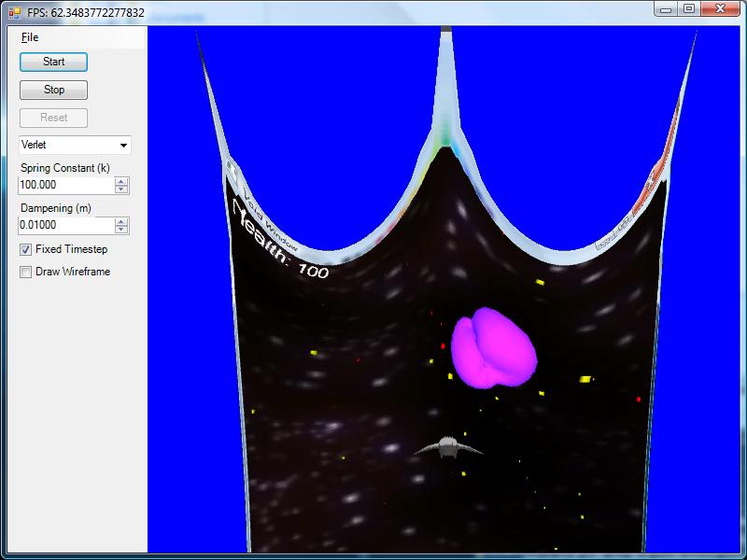This screenshot has height=560, width=747.
Task: Close the simulation window
Action: click(721, 9)
